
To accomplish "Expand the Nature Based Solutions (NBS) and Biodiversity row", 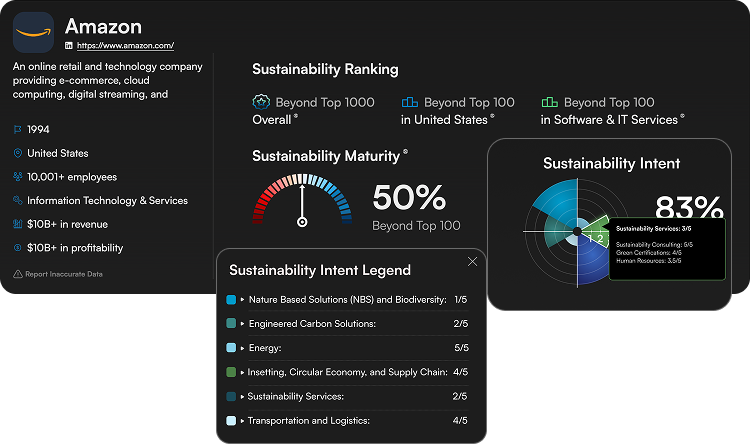I will point(243,300).
